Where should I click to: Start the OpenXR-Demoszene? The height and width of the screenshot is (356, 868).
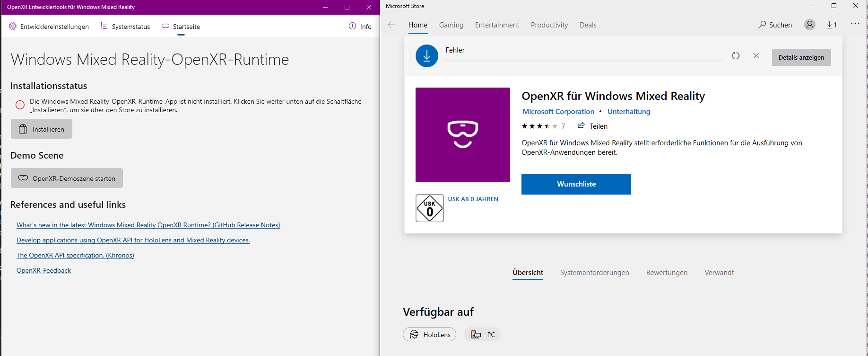coord(67,178)
